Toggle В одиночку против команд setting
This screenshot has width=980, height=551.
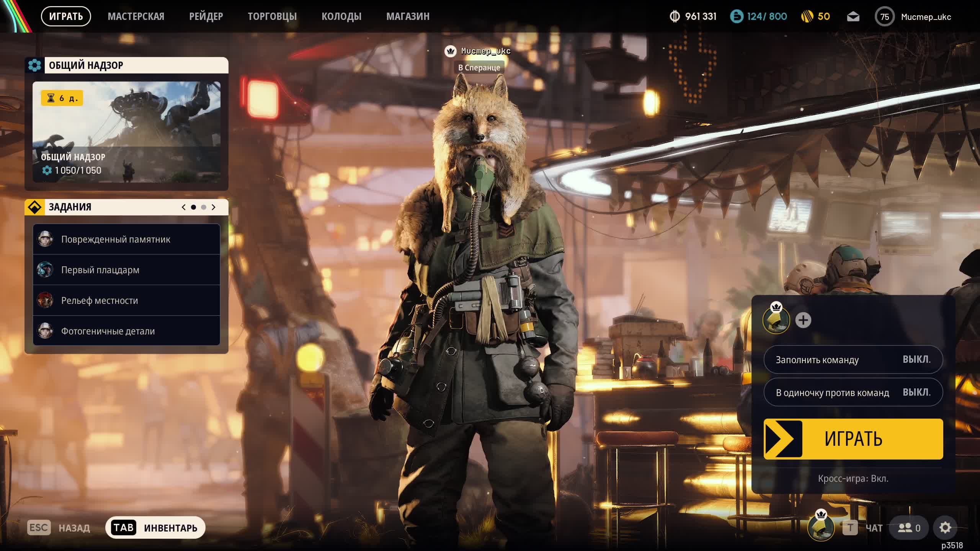pyautogui.click(x=853, y=392)
